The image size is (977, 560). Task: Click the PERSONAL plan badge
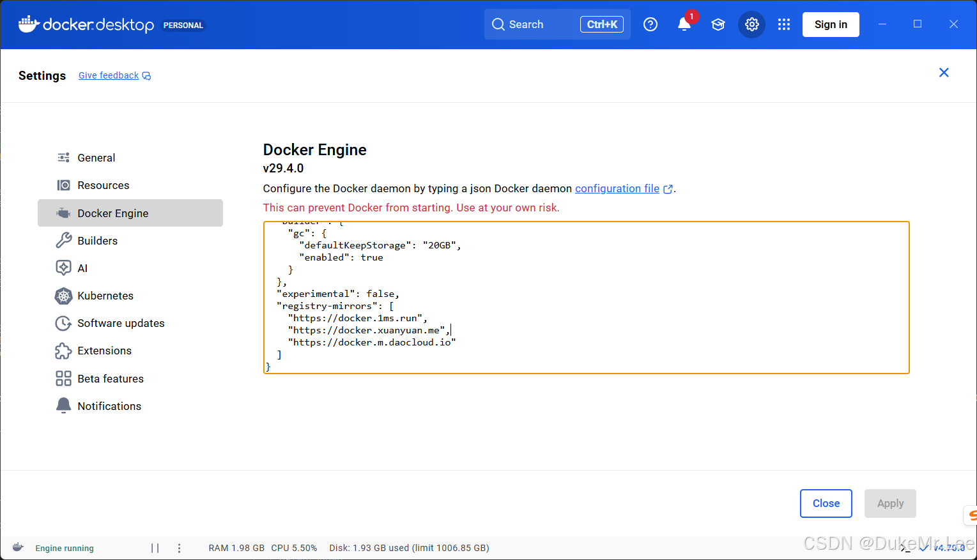[183, 25]
